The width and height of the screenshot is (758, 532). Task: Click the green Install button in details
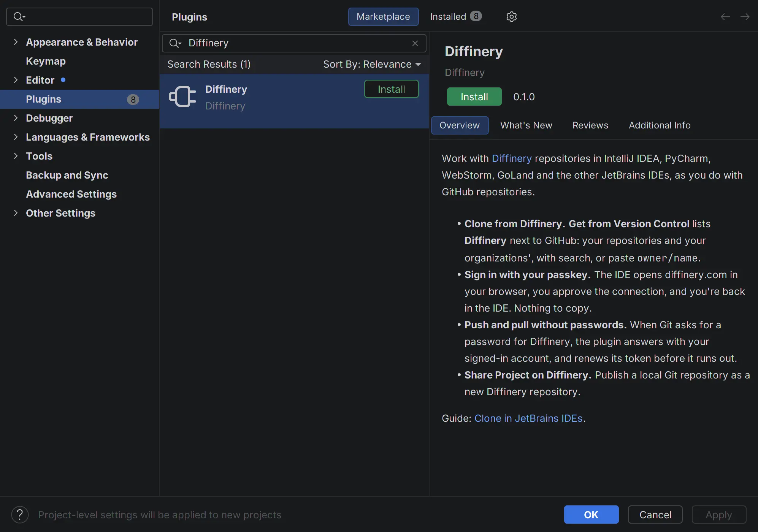(474, 97)
